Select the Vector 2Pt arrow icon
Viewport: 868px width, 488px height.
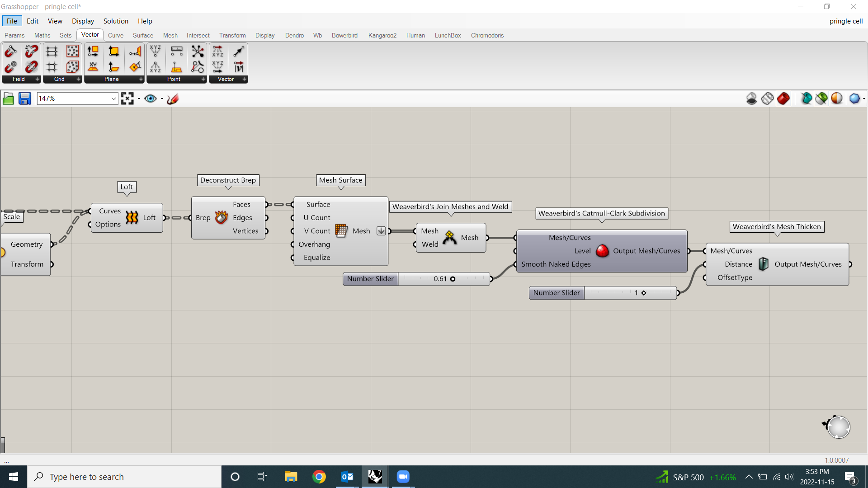(239, 51)
